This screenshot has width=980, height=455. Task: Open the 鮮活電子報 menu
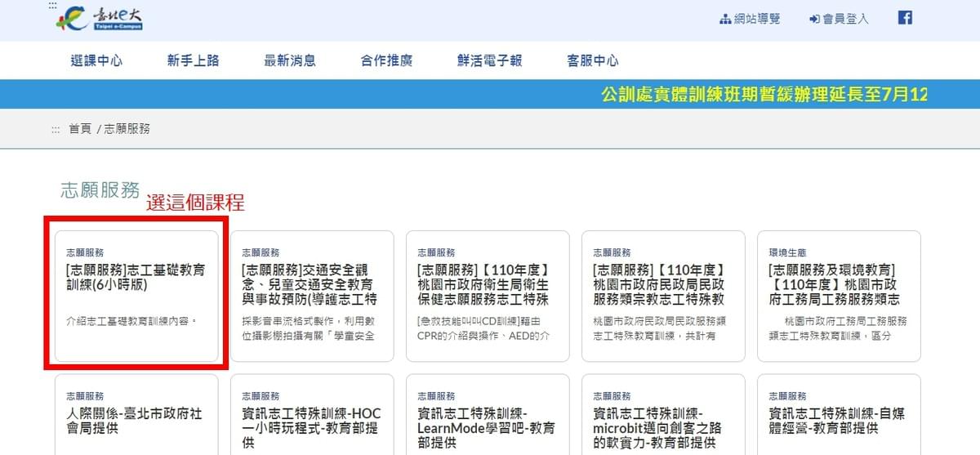[x=490, y=60]
